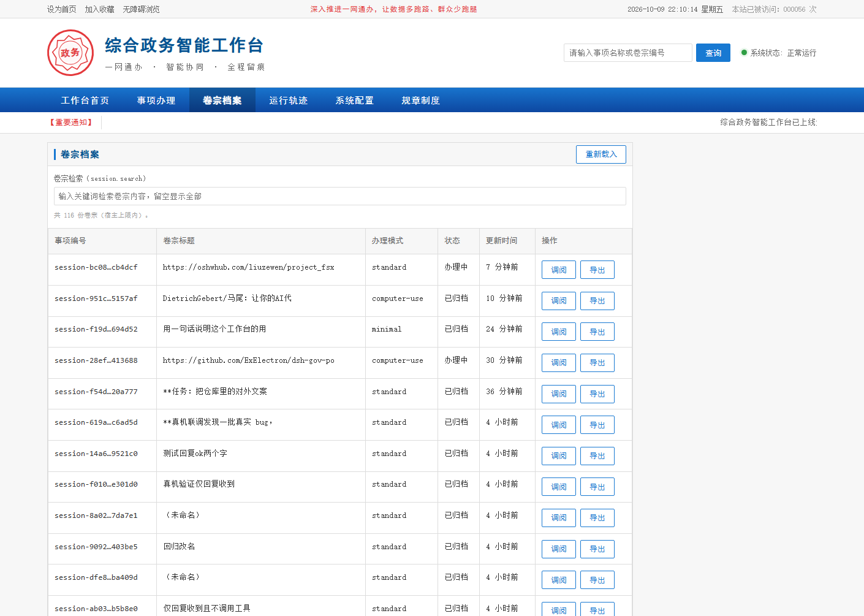864x616 pixels.
Task: Click the title https://oshwhub.com/liuzewen/project_fsx
Action: tap(249, 267)
